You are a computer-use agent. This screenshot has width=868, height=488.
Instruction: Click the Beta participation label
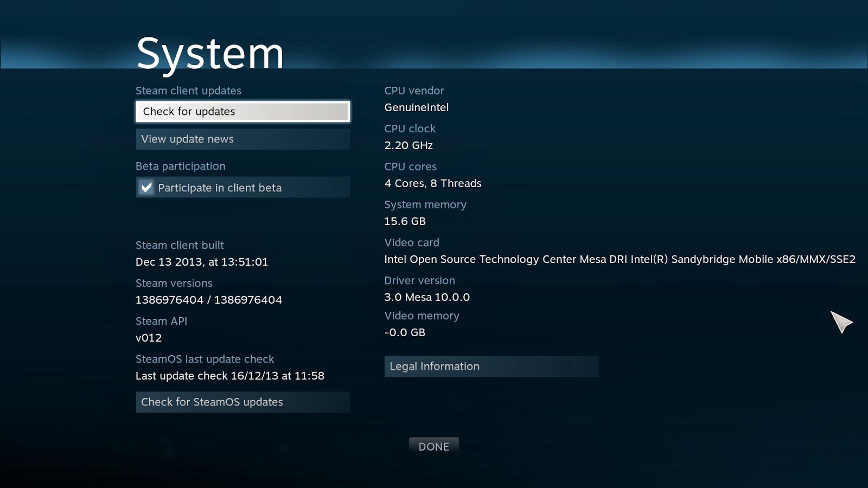[180, 166]
